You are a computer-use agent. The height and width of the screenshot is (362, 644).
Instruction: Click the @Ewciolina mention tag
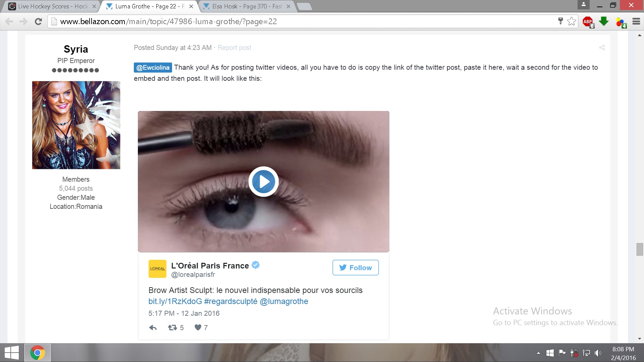153,67
